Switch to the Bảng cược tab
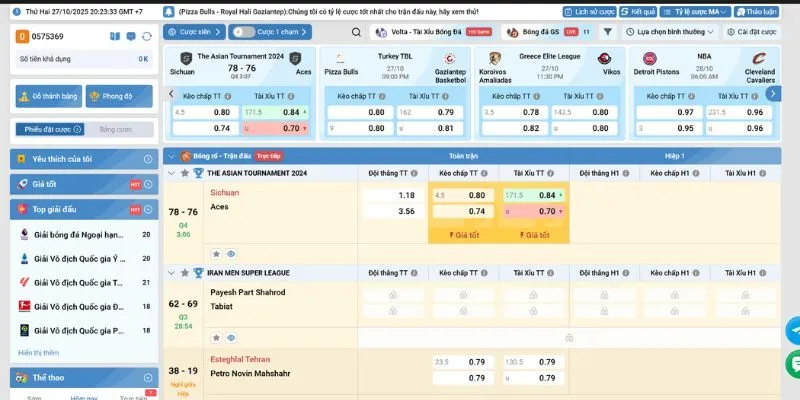The image size is (800, 400). coord(115,130)
